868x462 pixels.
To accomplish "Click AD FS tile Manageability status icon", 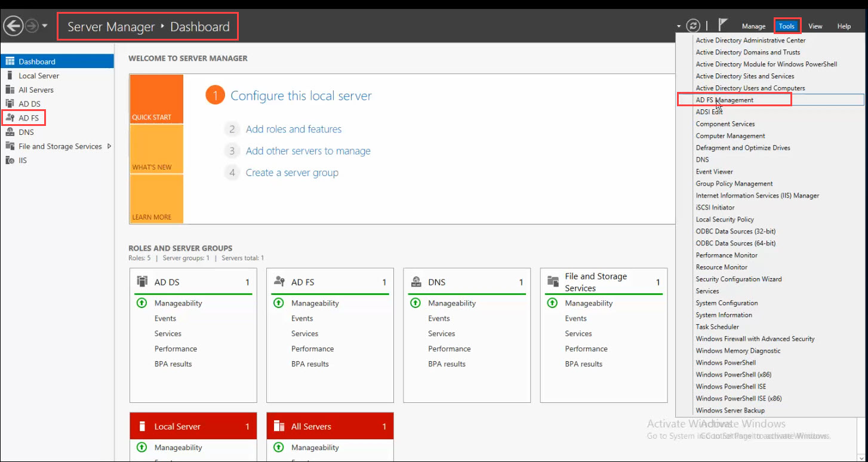I will click(279, 303).
